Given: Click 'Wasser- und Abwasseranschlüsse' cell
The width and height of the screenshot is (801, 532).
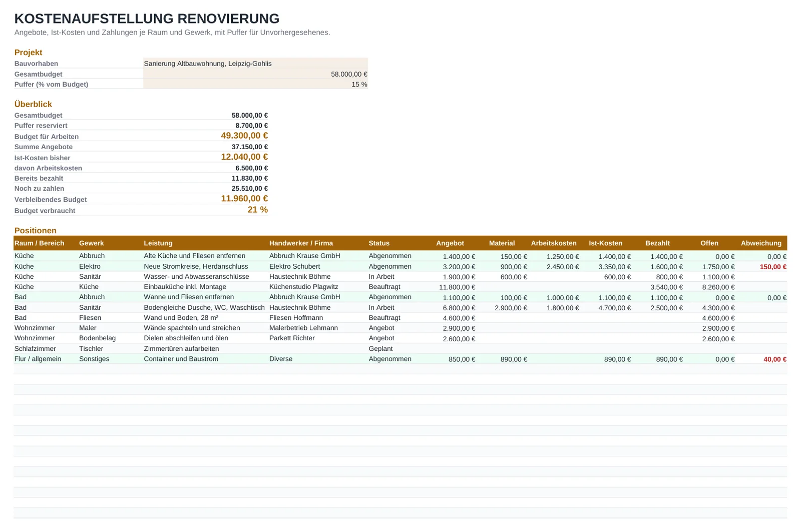Looking at the screenshot, I should coord(196,277).
